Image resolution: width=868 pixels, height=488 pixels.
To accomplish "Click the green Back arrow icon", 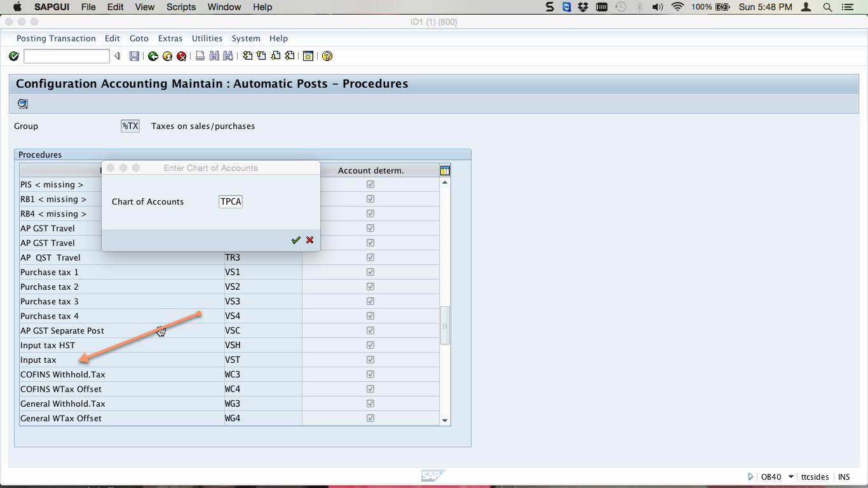I will (153, 57).
